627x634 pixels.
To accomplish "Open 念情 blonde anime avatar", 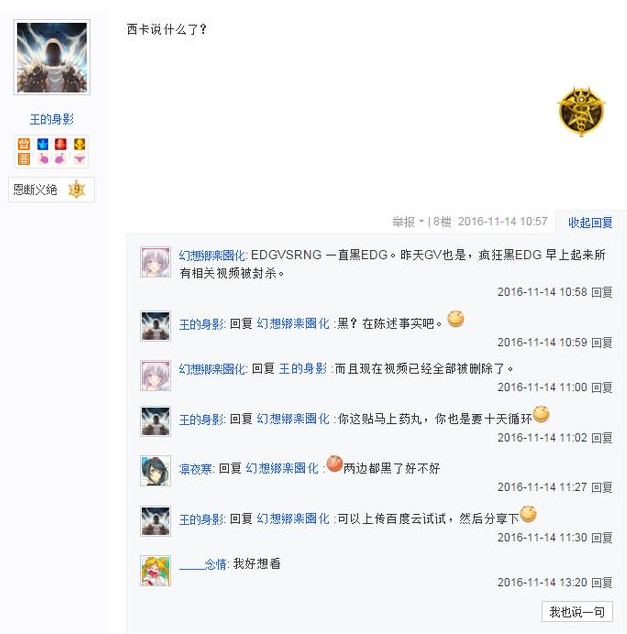I will click(156, 571).
